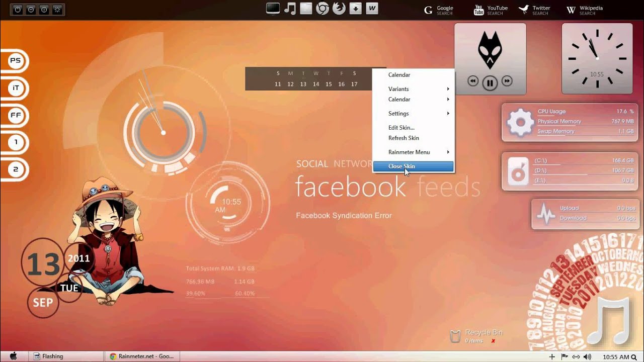This screenshot has width=644, height=362.
Task: Click the minus-circle icon in system control skin
Action: tap(31, 9)
